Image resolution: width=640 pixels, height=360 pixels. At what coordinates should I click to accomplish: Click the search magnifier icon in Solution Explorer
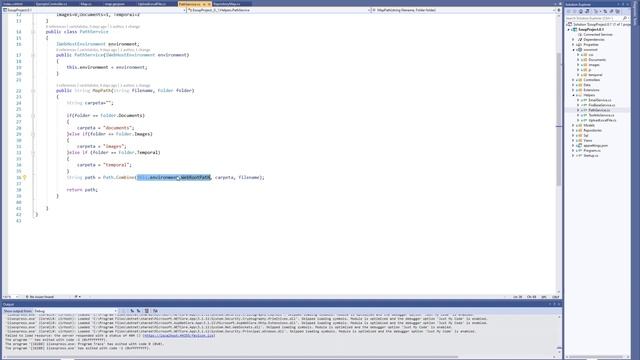(625, 18)
